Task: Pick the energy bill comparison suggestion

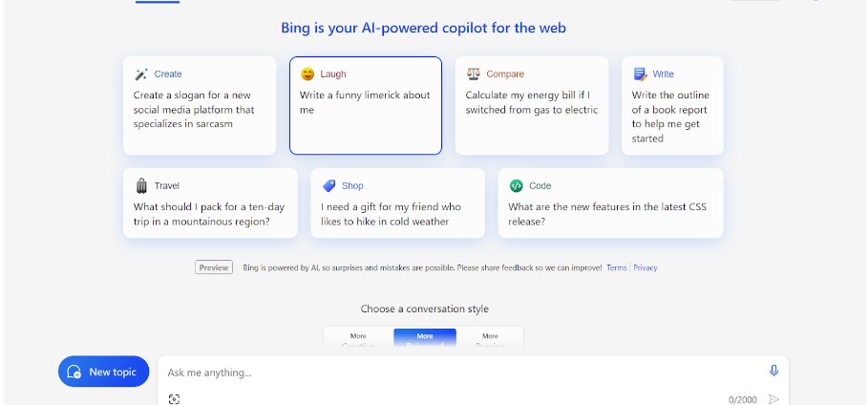Action: pos(531,105)
